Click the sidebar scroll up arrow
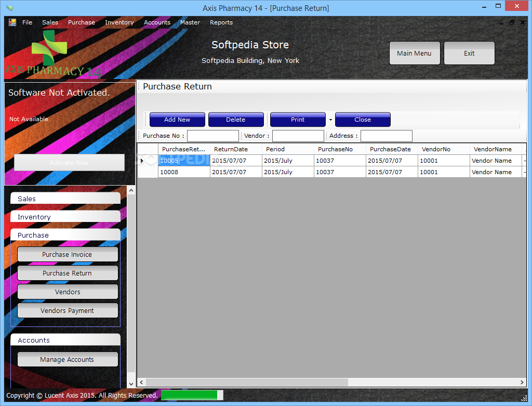 [x=131, y=190]
